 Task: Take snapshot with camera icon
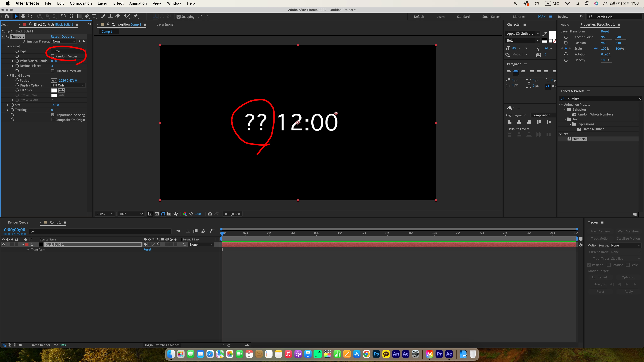(210, 214)
